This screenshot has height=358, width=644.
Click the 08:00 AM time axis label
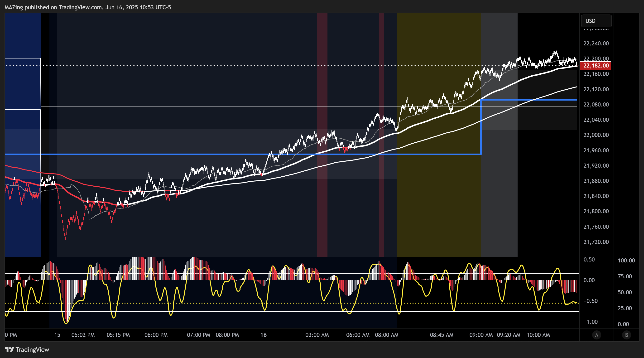coord(386,335)
